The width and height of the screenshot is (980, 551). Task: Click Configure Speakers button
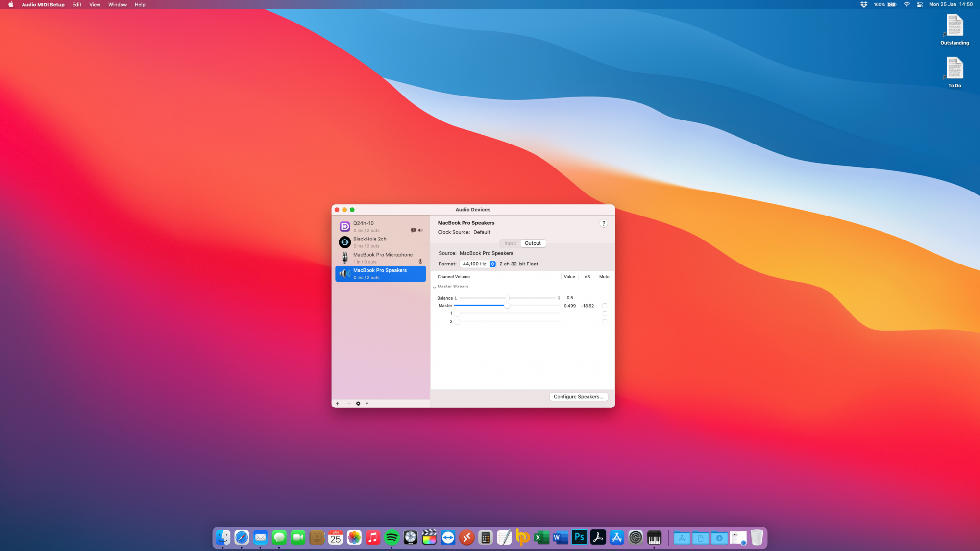(578, 397)
